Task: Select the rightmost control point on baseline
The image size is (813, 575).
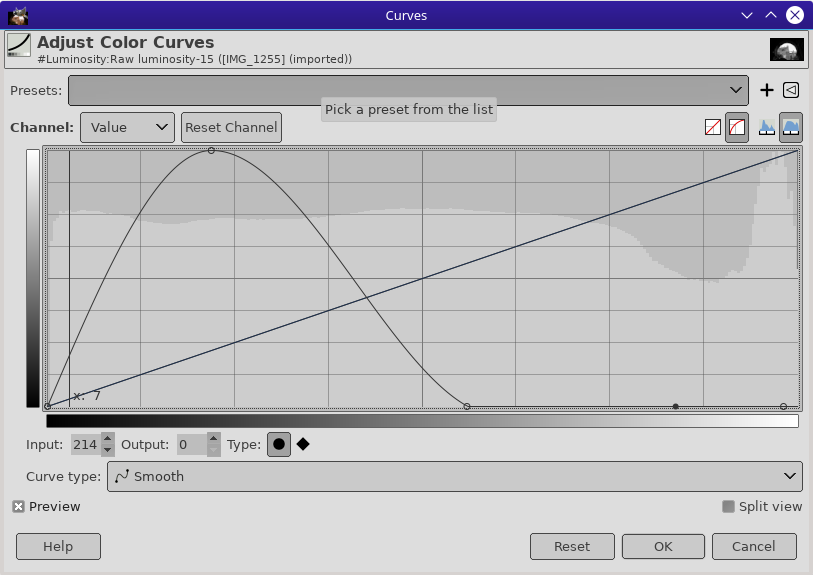Action: pos(783,406)
